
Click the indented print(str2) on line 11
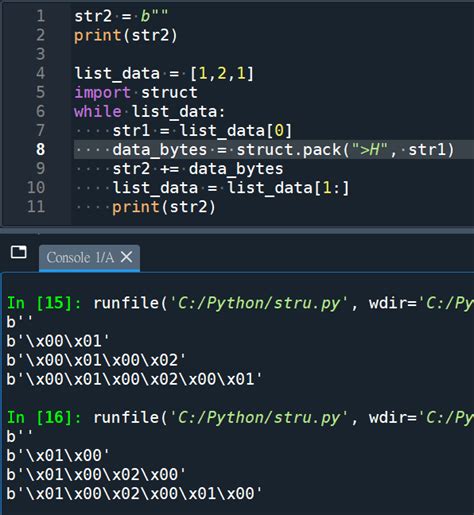164,207
